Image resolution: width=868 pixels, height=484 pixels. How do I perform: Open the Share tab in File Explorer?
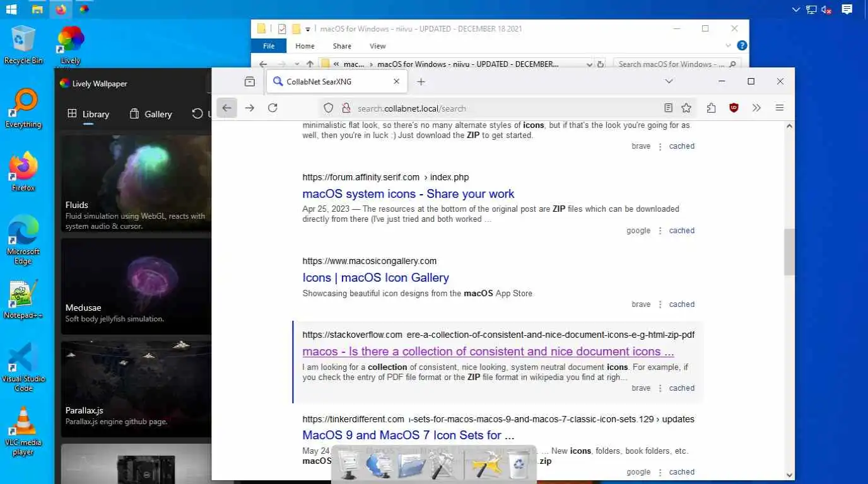342,46
